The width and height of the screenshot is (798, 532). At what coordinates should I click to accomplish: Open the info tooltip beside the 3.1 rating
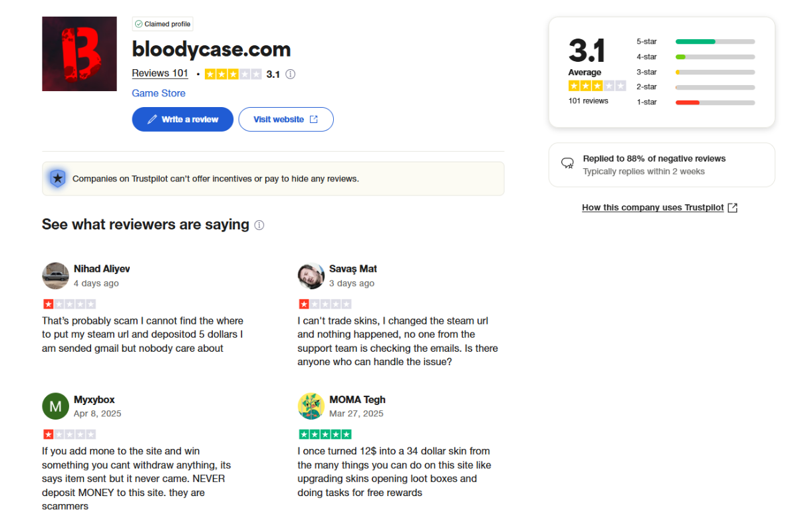[290, 74]
